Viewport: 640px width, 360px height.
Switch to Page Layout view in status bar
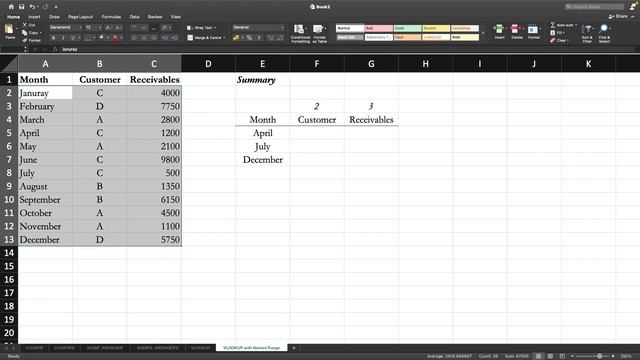coord(550,356)
